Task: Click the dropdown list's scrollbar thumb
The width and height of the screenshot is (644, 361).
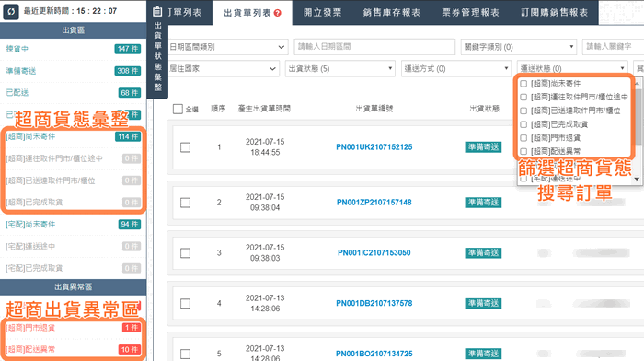Action: (638, 117)
